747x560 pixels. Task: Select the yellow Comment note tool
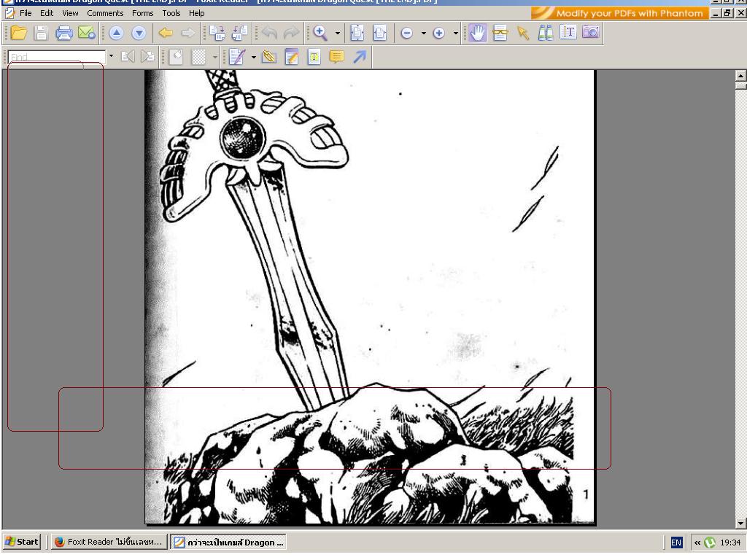[x=337, y=57]
